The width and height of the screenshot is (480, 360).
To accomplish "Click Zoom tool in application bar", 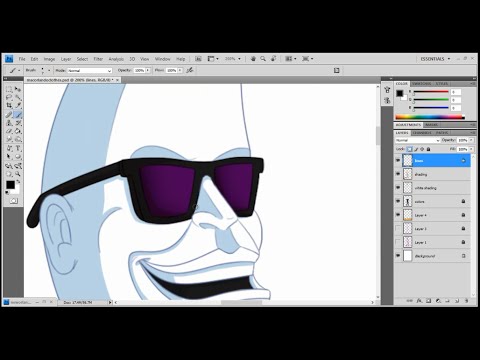I will coord(263,59).
